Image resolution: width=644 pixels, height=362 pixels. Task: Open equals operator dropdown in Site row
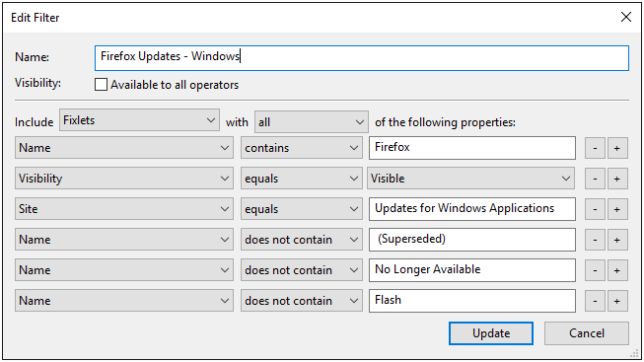pyautogui.click(x=302, y=209)
